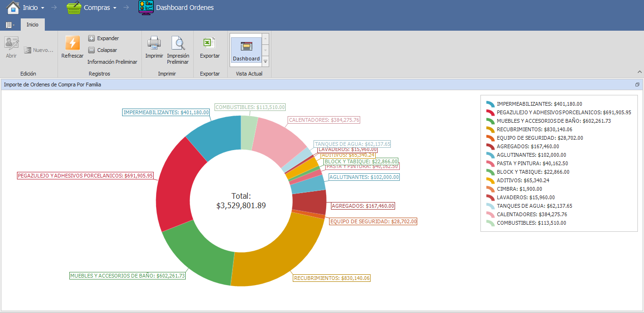The width and height of the screenshot is (644, 313).
Task: Click legend entry AGLUTINANTES: $102,000.00
Action: tap(531, 155)
